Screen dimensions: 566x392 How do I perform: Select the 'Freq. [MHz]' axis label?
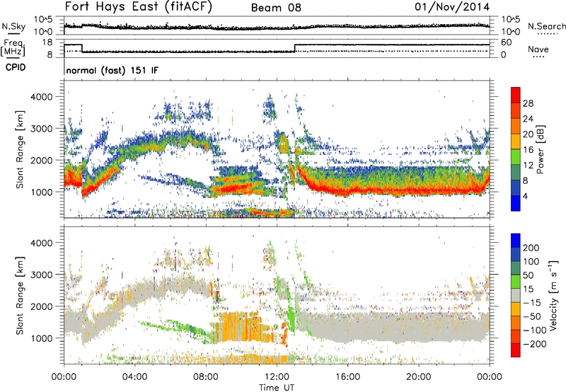13,47
